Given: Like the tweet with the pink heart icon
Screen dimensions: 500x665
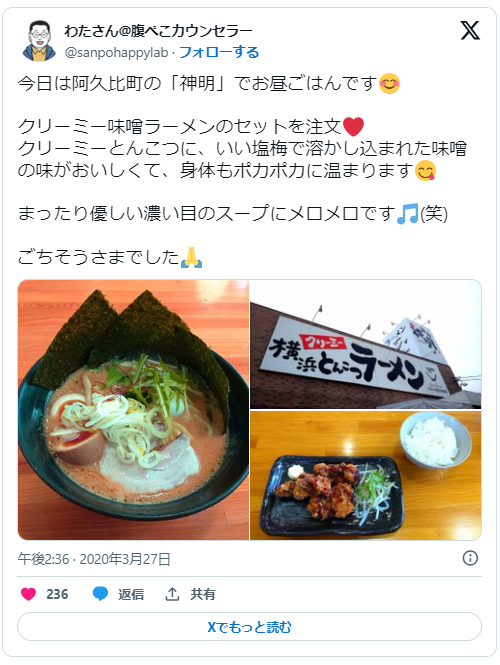Looking at the screenshot, I should (28, 594).
